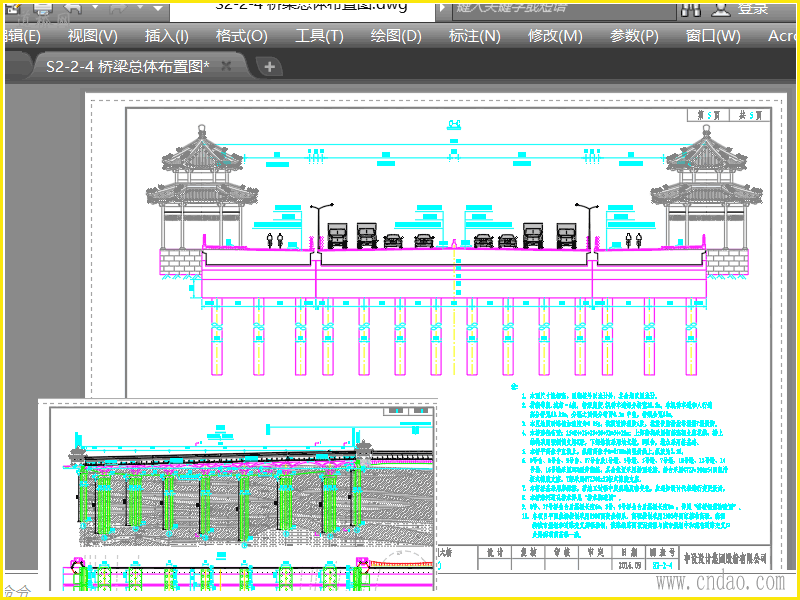Open the 绘图(D) menu
This screenshot has height=600, width=800.
(396, 36)
